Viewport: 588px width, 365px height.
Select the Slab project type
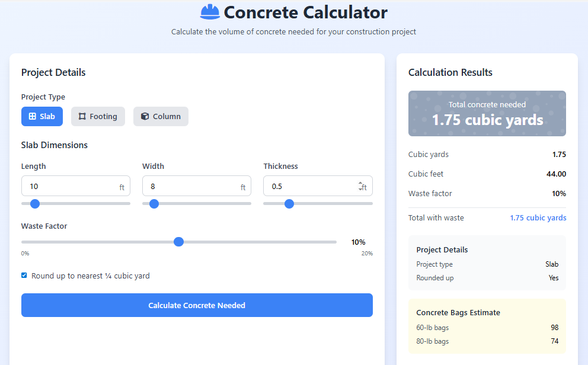42,117
